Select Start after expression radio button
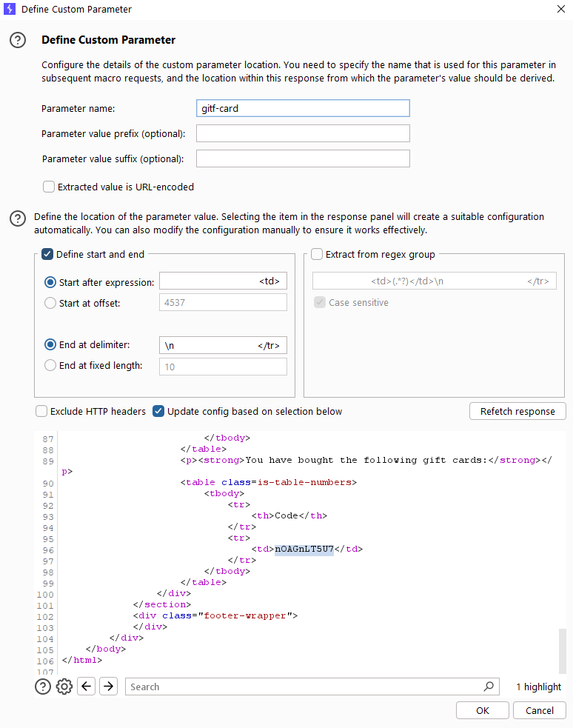Image resolution: width=573 pixels, height=728 pixels. click(x=50, y=282)
